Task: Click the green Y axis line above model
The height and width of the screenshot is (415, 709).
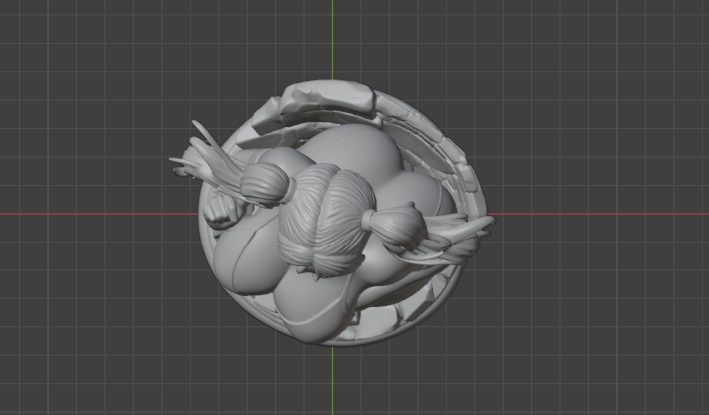Action: pos(332,40)
